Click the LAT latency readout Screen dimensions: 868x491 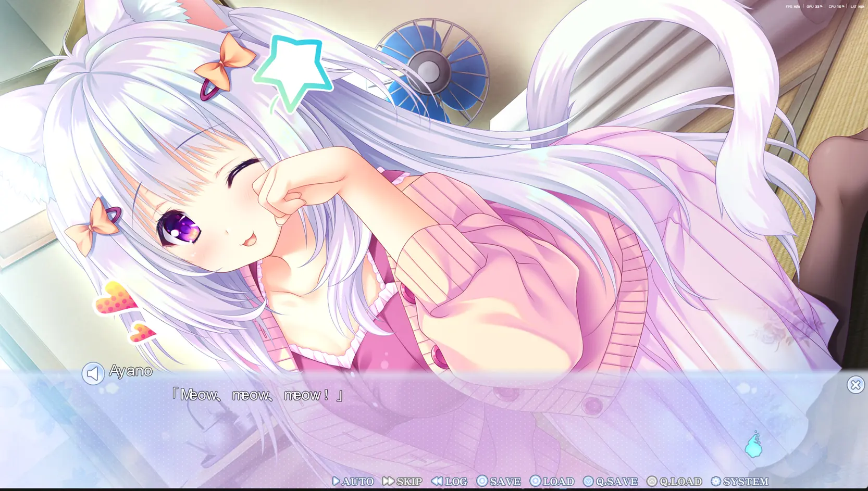coord(857,6)
